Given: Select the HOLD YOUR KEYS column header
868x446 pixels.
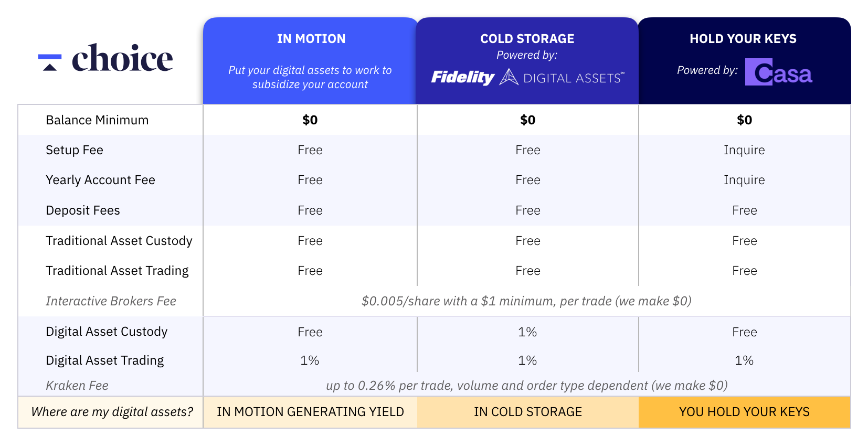Looking at the screenshot, I should tap(743, 39).
